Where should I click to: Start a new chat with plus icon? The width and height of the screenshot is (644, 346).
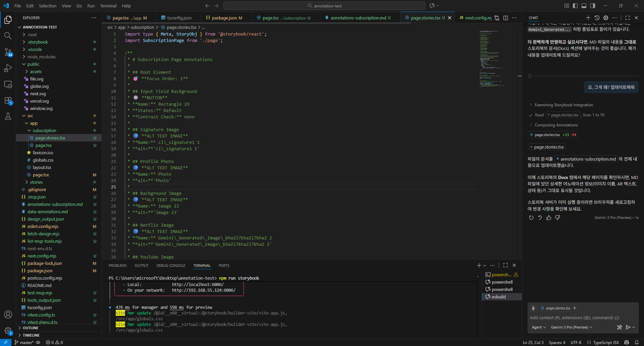pyautogui.click(x=588, y=18)
